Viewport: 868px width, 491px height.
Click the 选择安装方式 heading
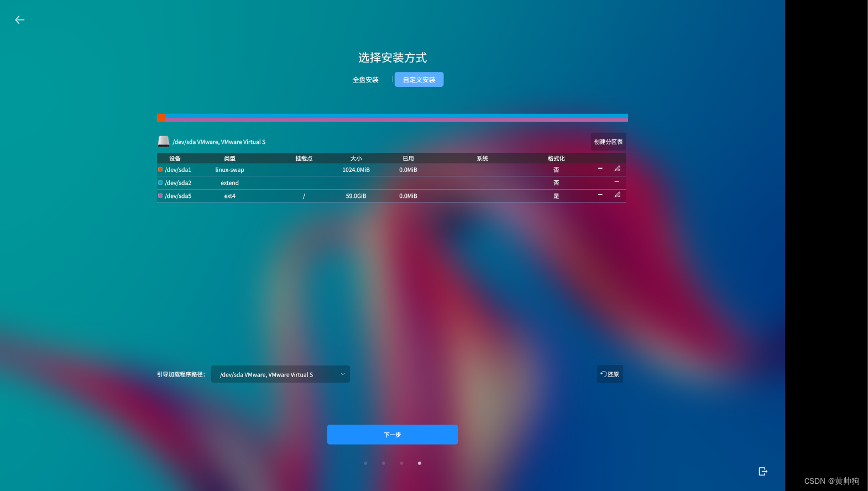click(393, 58)
